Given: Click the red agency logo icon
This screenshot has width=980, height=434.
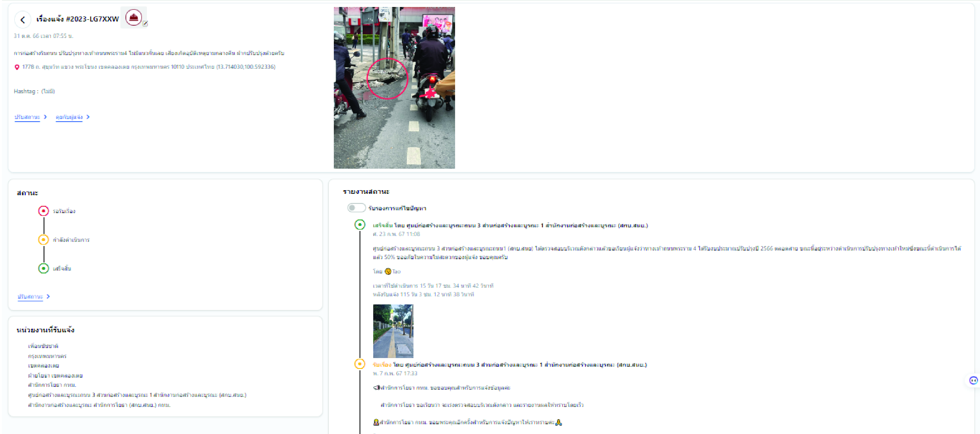Looking at the screenshot, I should tap(134, 18).
